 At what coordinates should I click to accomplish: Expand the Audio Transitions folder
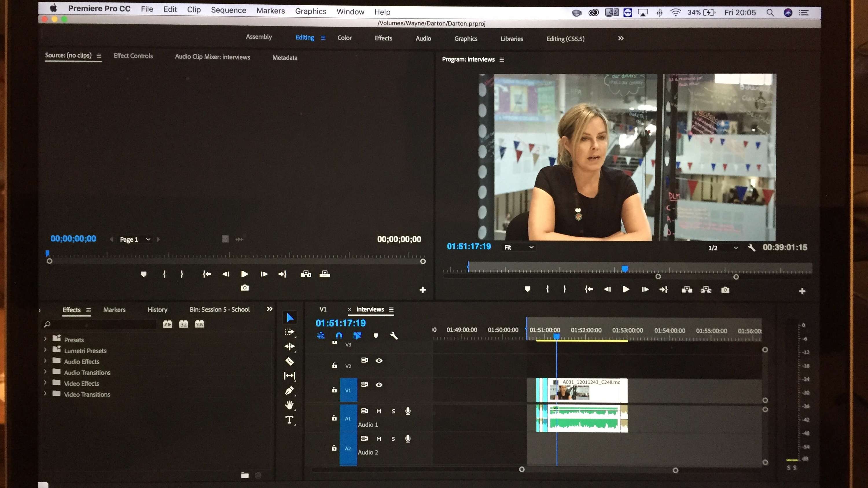click(45, 371)
